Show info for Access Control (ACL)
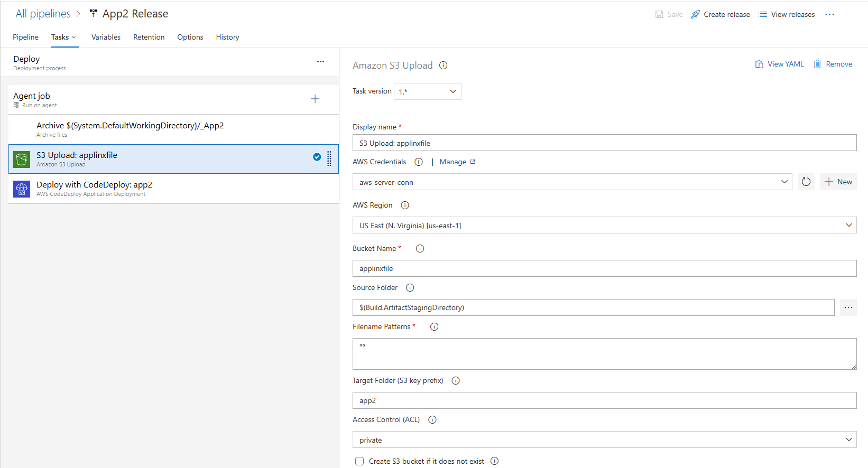 [x=432, y=420]
